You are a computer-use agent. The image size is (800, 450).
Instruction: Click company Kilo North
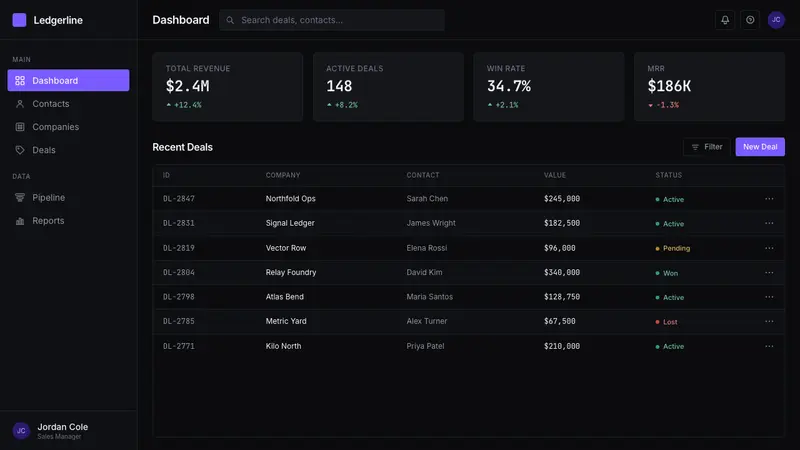pos(283,346)
